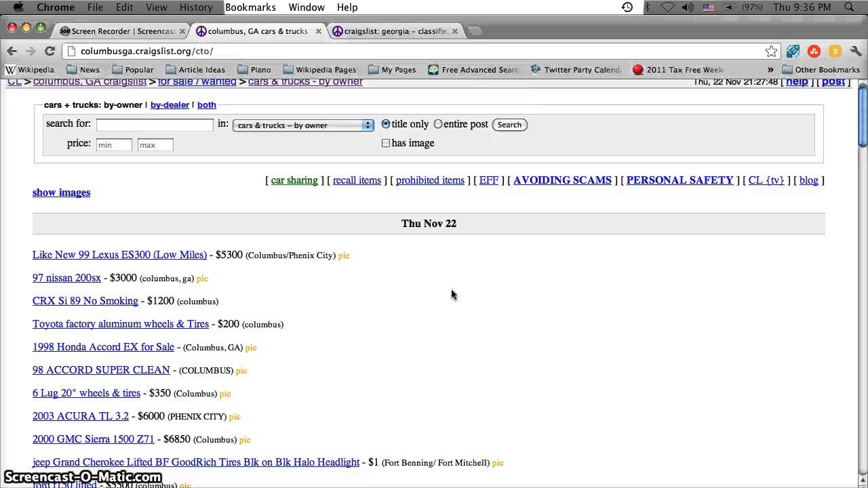This screenshot has width=868, height=488.
Task: Click the yellow extension badge icon
Action: pyautogui.click(x=835, y=51)
